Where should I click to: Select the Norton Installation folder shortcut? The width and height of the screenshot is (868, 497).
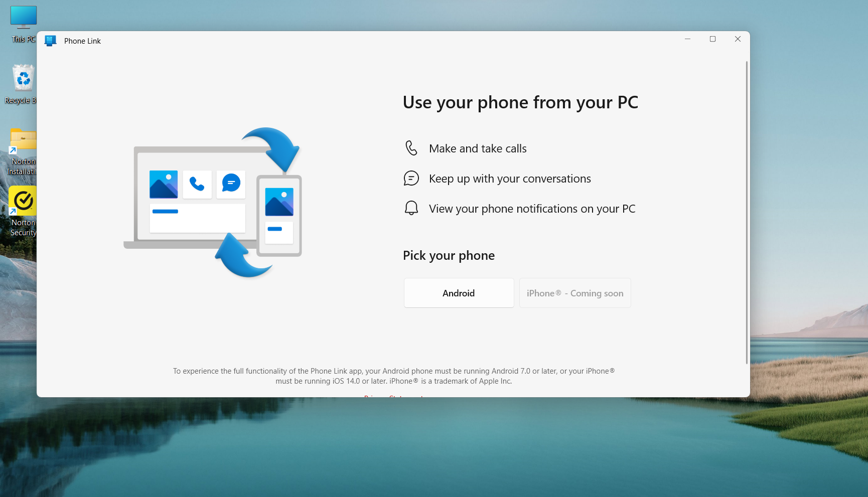[23, 150]
